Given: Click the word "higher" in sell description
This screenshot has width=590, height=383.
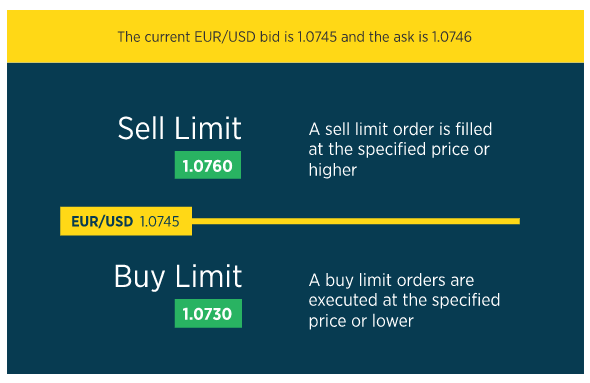Looking at the screenshot, I should [333, 170].
